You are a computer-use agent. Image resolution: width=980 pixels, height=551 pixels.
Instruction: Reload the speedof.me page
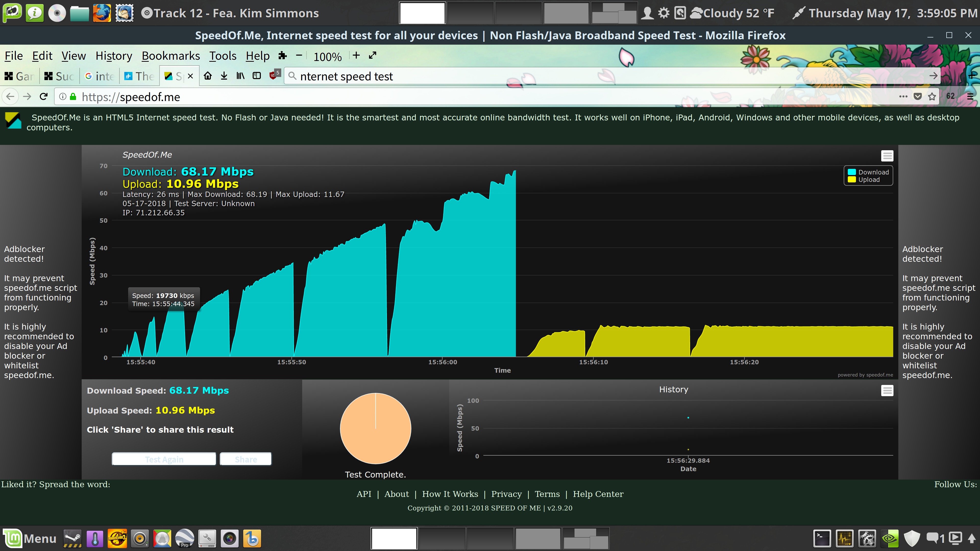coord(43,97)
